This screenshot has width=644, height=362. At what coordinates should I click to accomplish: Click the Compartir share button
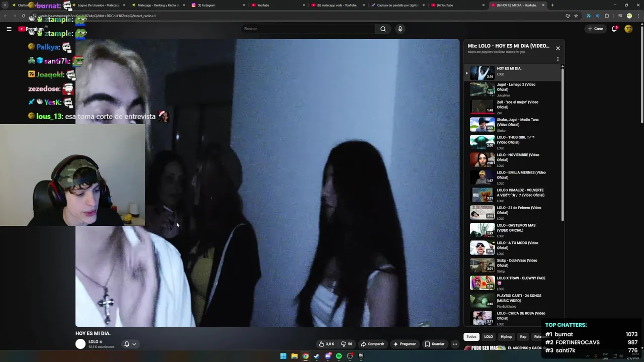[372, 344]
